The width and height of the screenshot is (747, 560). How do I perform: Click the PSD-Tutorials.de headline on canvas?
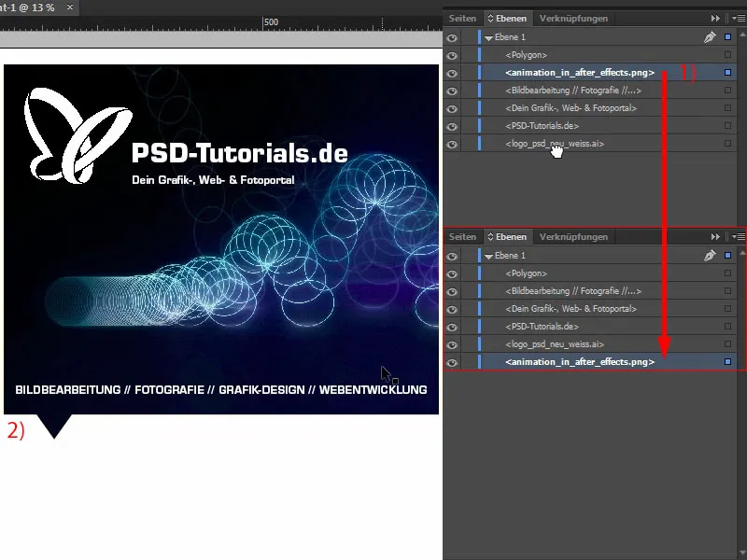click(x=240, y=153)
